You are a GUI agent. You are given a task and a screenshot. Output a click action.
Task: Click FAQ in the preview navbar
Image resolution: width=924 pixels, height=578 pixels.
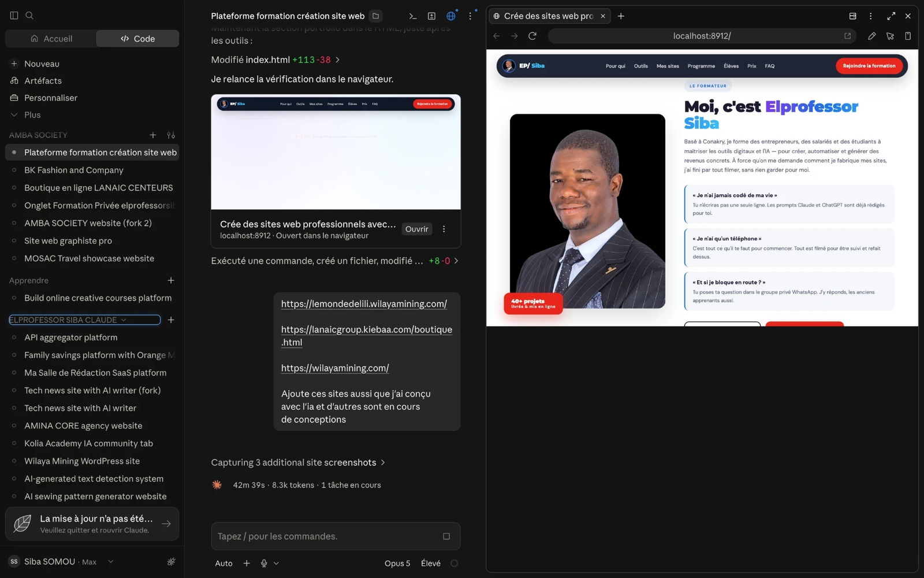[770, 66]
